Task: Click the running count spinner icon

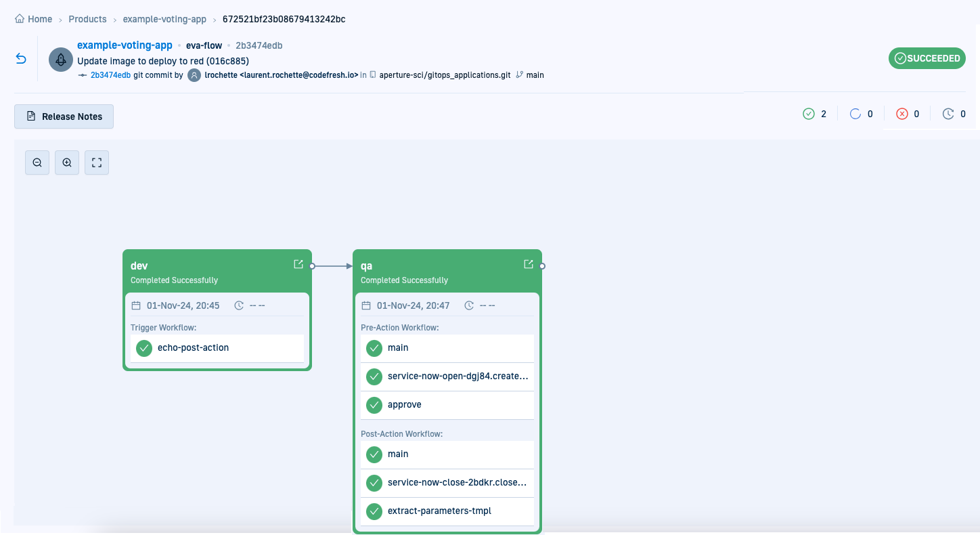Action: (855, 114)
